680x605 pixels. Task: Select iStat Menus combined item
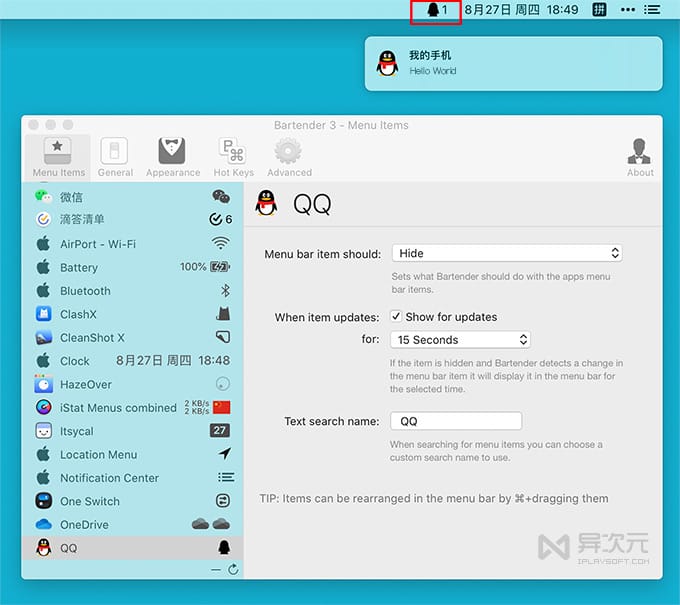[132, 408]
